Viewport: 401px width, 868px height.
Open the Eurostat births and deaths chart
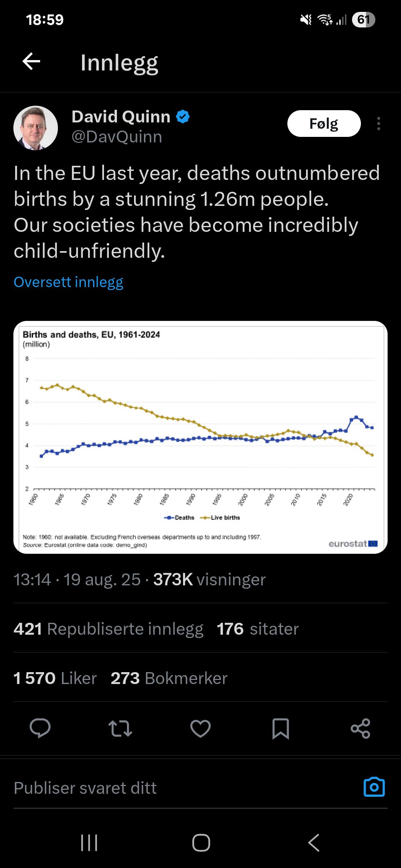pyautogui.click(x=200, y=437)
